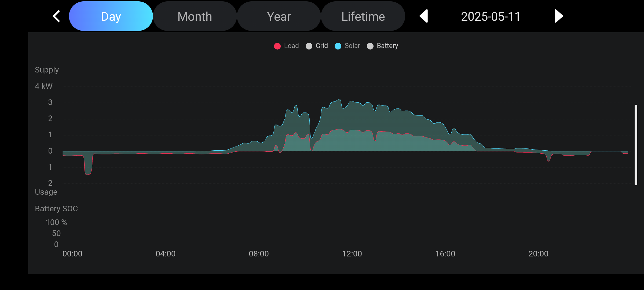
Task: Click the Battery legend text
Action: [387, 46]
